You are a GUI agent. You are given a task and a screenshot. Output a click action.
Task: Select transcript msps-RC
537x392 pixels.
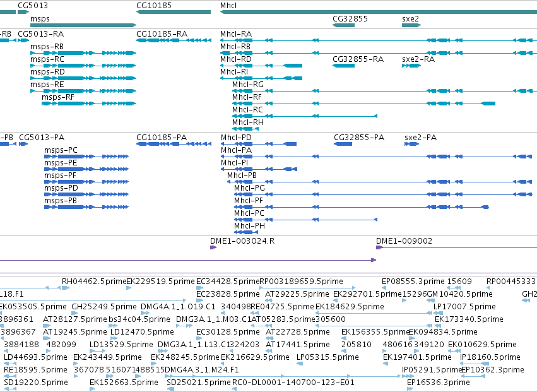[x=47, y=59]
